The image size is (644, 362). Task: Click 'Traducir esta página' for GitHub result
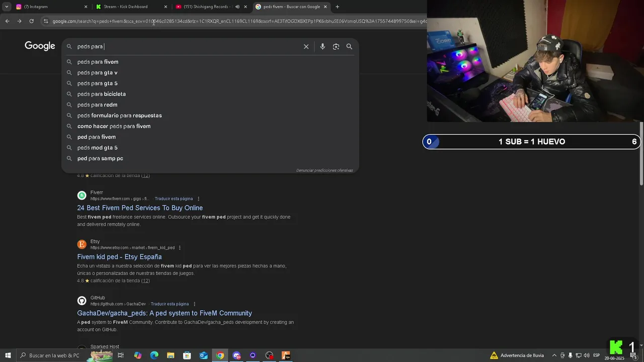[170, 304]
